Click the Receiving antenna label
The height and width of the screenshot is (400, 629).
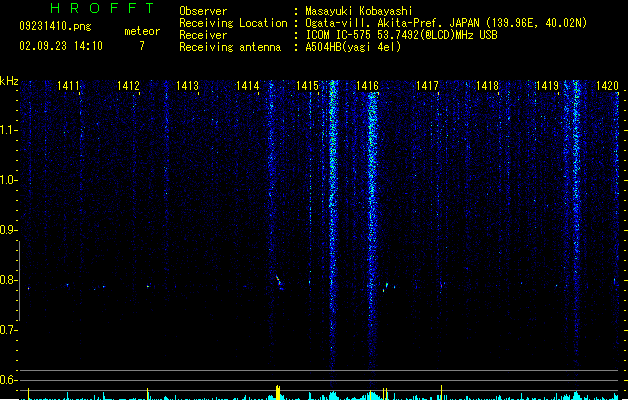(230, 47)
